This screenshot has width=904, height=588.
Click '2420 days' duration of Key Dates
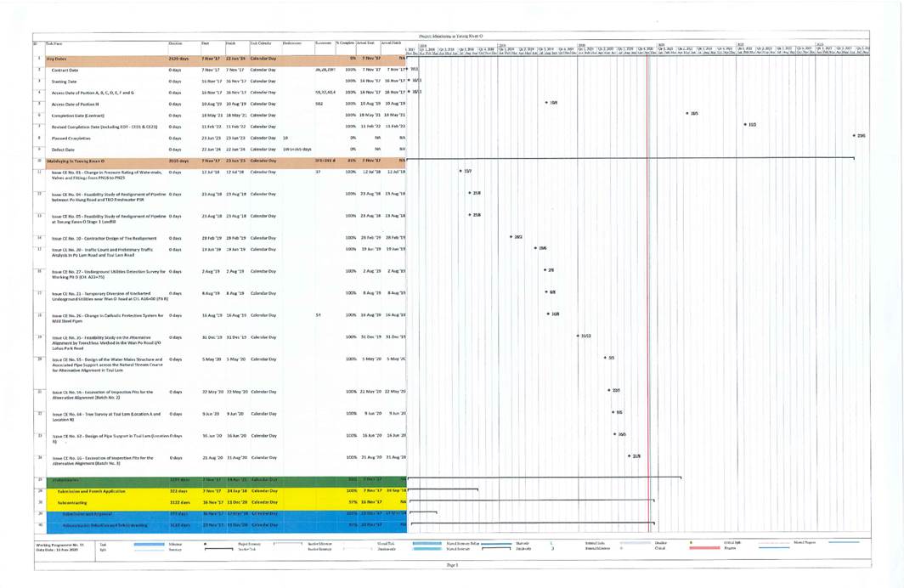tap(178, 59)
